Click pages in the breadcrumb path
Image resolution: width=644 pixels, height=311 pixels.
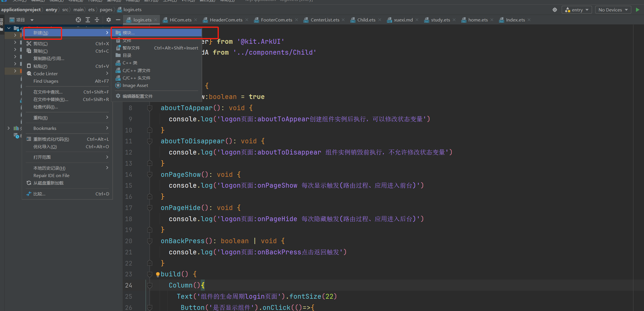pyautogui.click(x=106, y=10)
